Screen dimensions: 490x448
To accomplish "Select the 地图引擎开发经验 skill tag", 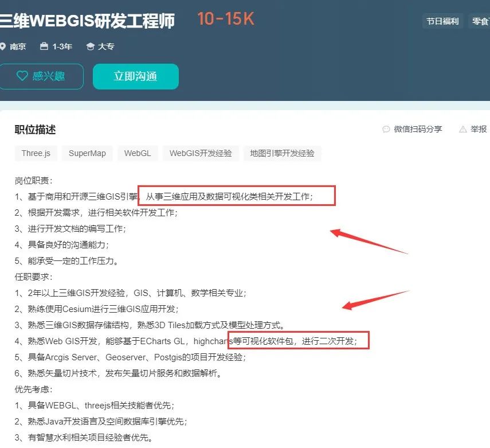I will (283, 153).
